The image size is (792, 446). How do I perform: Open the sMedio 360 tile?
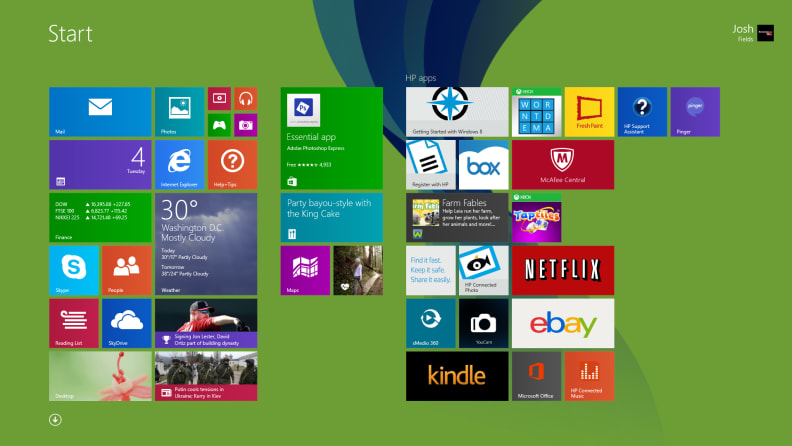[431, 323]
